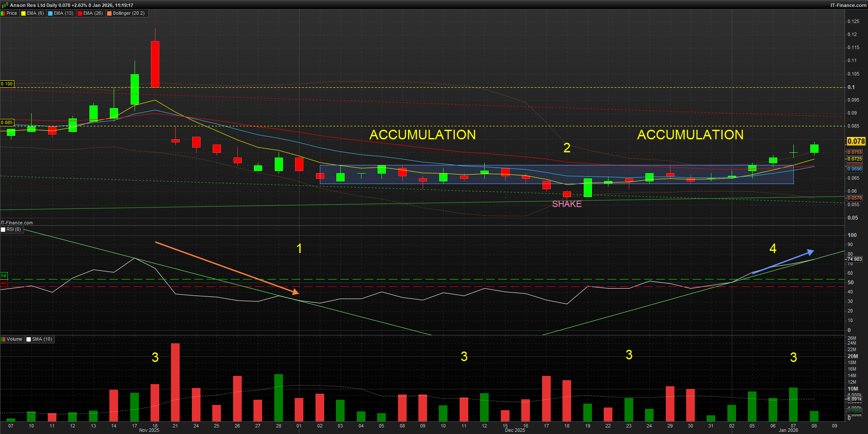The width and height of the screenshot is (868, 434).
Task: Open the Bollinger (20 2) indicator label
Action: point(128,13)
